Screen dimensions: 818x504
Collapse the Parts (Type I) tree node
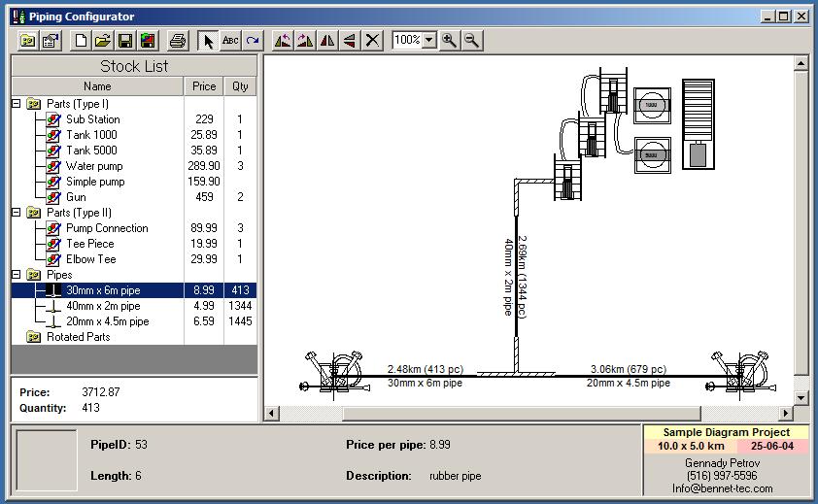tap(17, 104)
